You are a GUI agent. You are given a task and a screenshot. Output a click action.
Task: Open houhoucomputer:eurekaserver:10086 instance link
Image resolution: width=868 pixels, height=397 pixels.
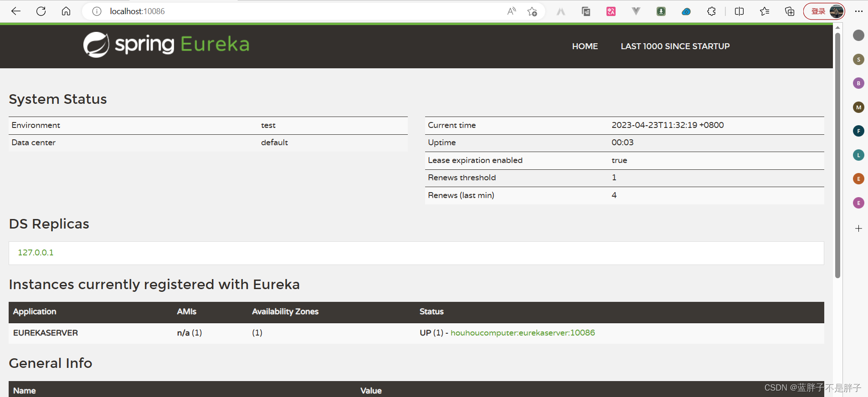(x=523, y=333)
